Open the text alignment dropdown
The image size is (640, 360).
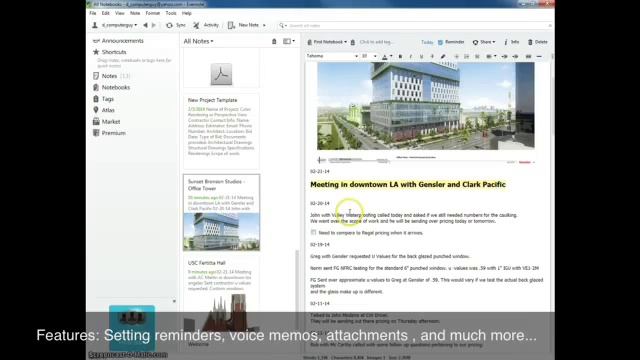491,57
